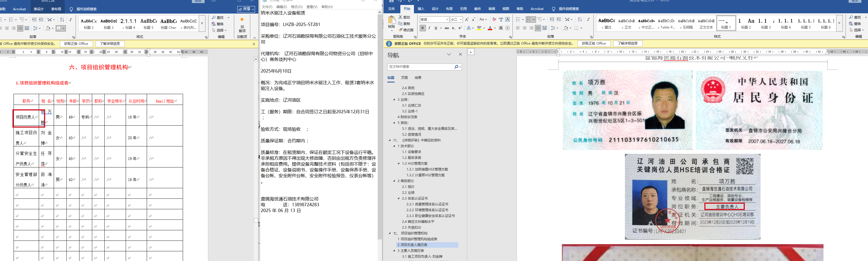Toggle Bold in right Word ribbon
868x261 pixels.
pos(423,28)
